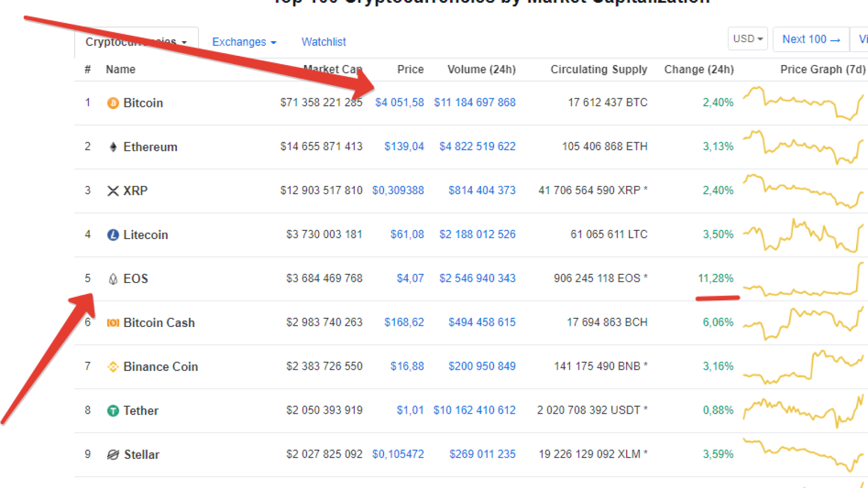Click the Bitcoin coin icon
The width and height of the screenshot is (868, 488).
(113, 103)
